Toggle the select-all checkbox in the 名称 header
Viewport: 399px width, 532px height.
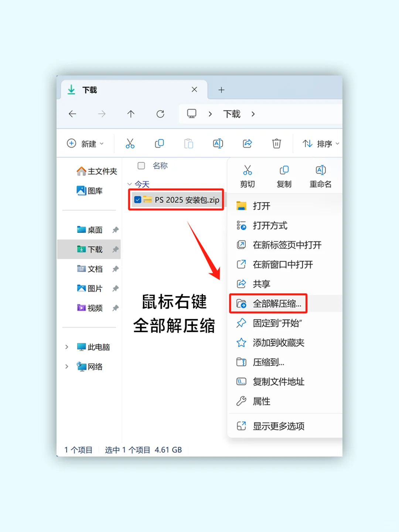pyautogui.click(x=141, y=166)
